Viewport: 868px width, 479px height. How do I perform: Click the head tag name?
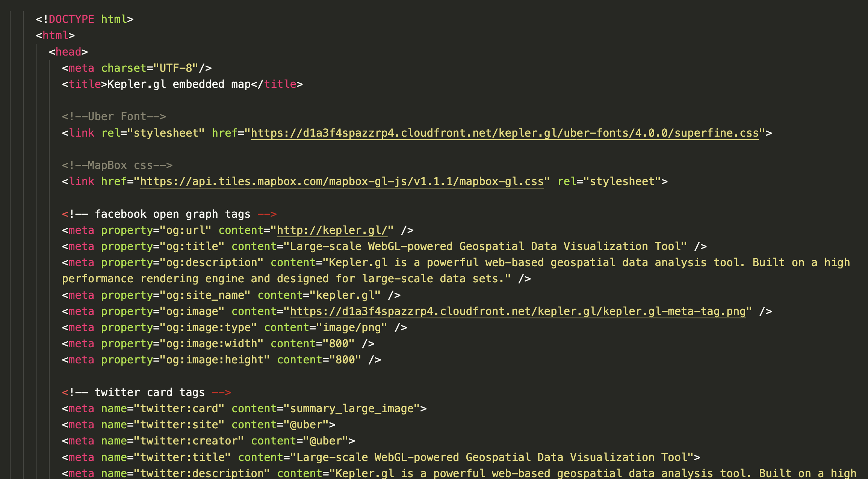click(68, 52)
